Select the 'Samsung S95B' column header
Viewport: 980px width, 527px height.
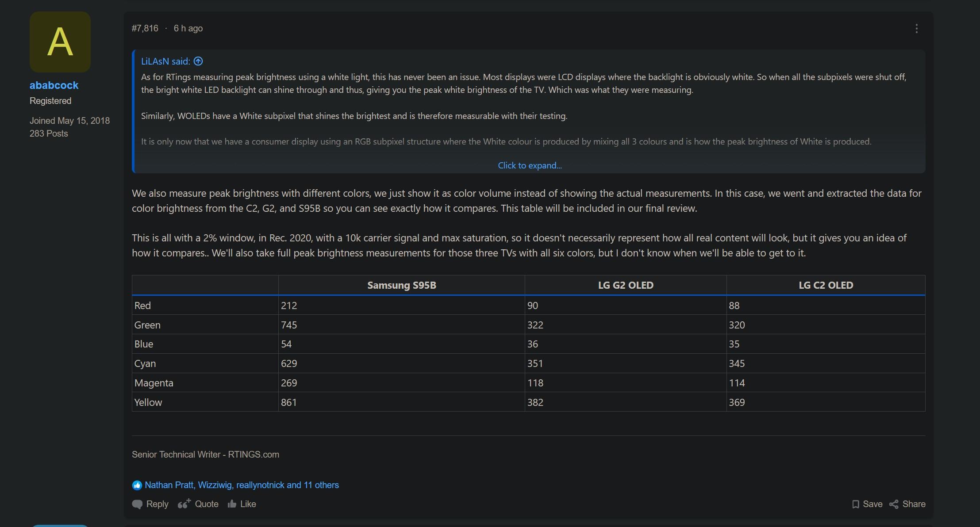coord(402,285)
